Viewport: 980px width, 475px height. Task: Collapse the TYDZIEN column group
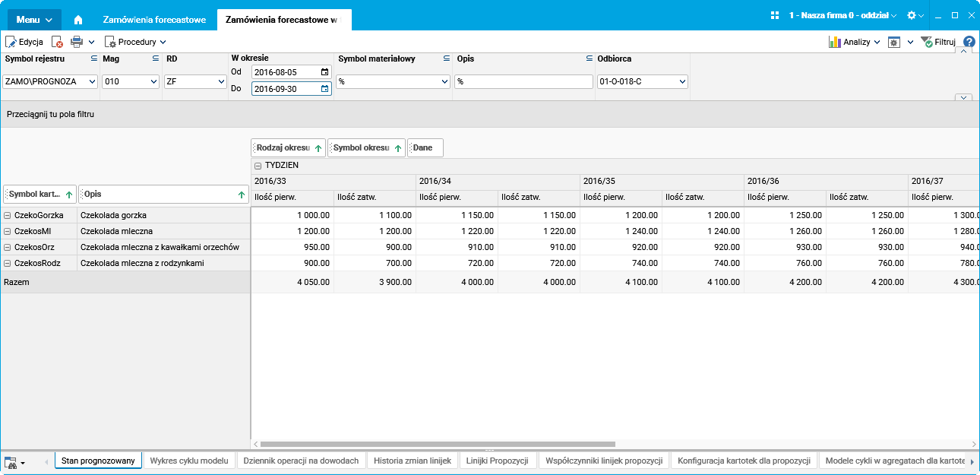pos(258,166)
